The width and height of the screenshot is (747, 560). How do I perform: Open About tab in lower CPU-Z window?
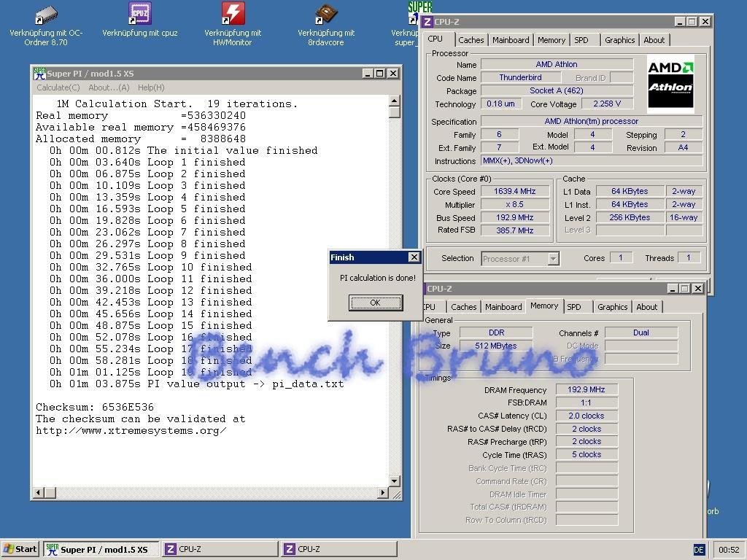646,307
